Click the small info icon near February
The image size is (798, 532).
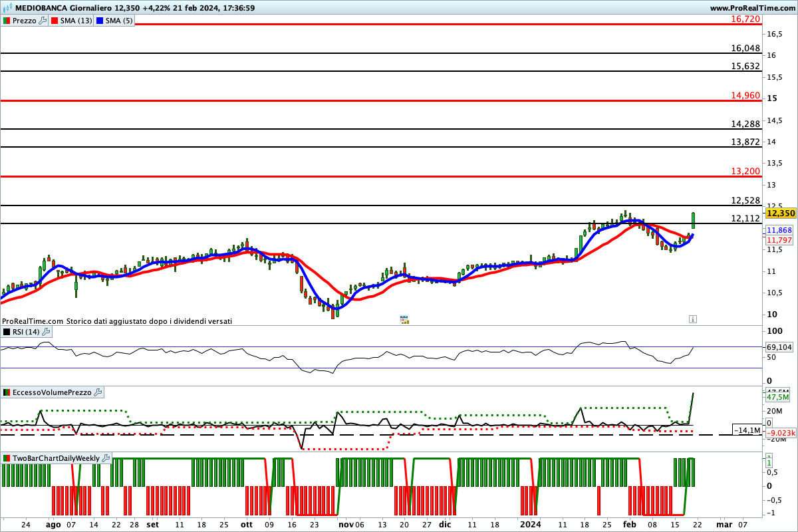tap(692, 319)
